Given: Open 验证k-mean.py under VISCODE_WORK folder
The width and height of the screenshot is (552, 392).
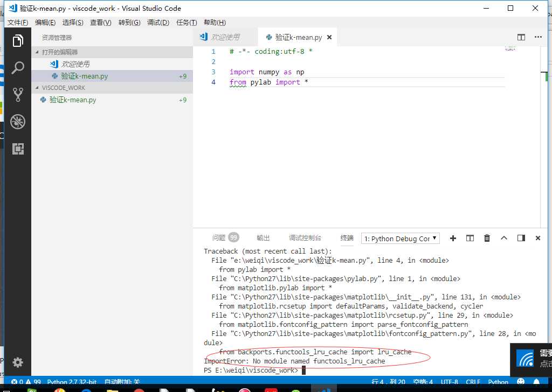Looking at the screenshot, I should (x=112, y=100).
